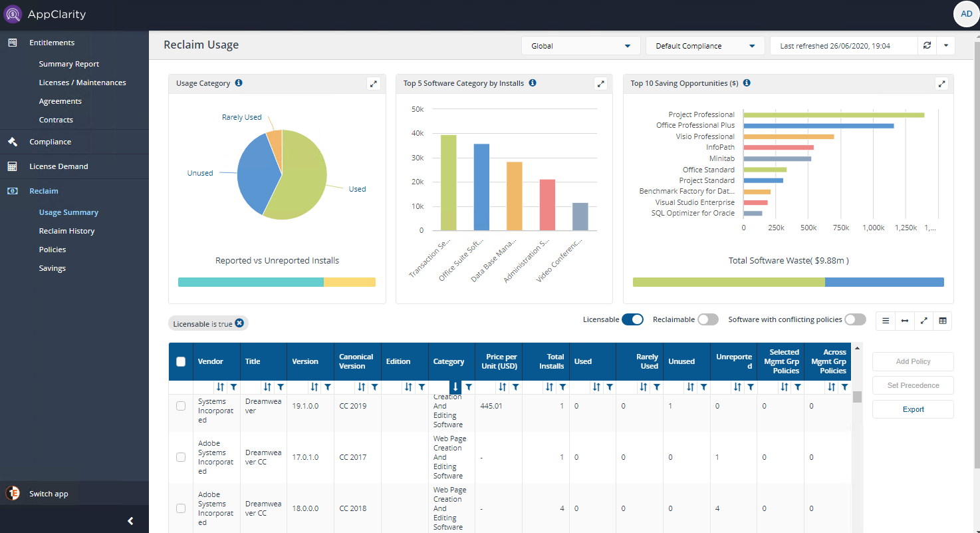
Task: Open the Global management group dropdown
Action: 581,46
